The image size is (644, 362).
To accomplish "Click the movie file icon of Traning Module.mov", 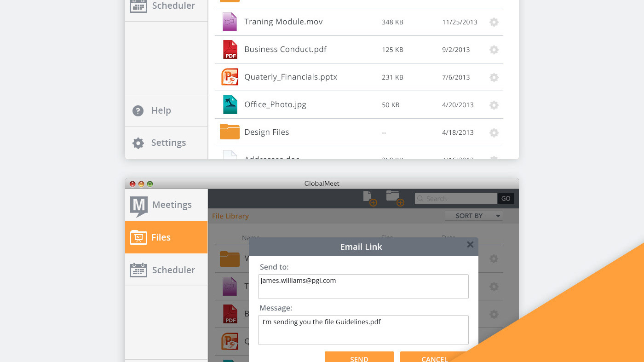I will coord(230,22).
